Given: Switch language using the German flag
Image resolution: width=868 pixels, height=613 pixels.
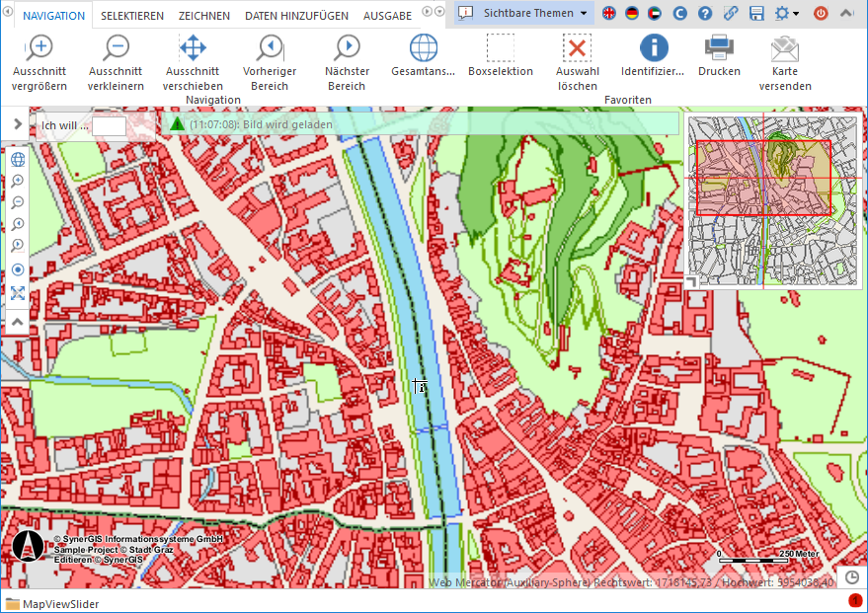Looking at the screenshot, I should (632, 14).
